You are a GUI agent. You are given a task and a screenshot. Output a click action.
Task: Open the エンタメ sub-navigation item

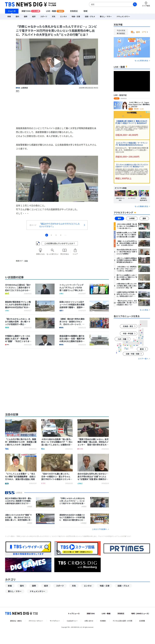point(63,17)
